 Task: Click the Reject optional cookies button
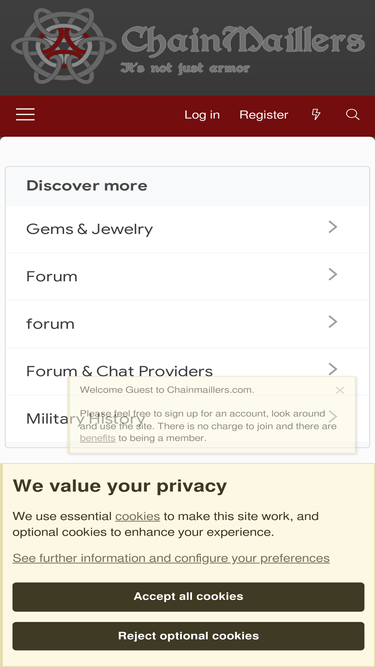click(x=188, y=636)
